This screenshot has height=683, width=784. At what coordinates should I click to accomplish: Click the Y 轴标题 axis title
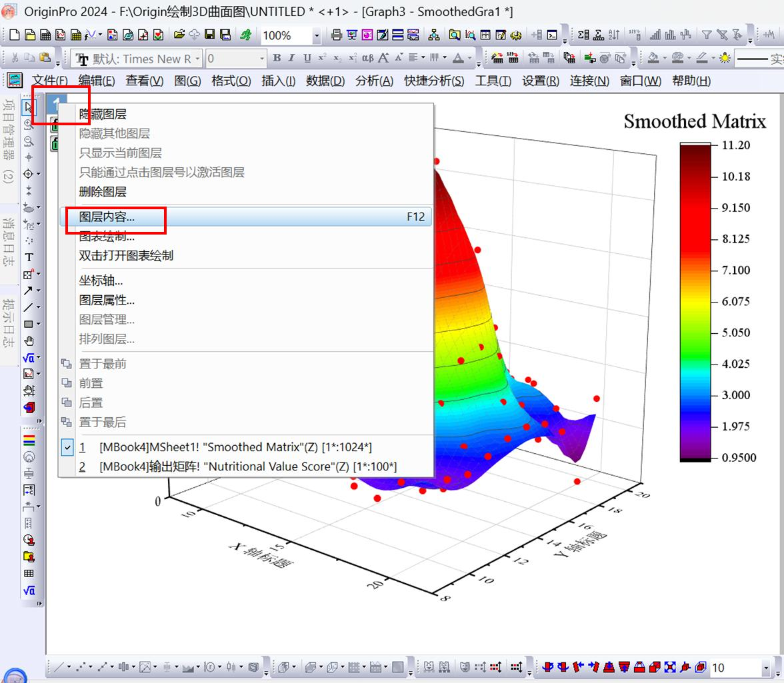580,544
